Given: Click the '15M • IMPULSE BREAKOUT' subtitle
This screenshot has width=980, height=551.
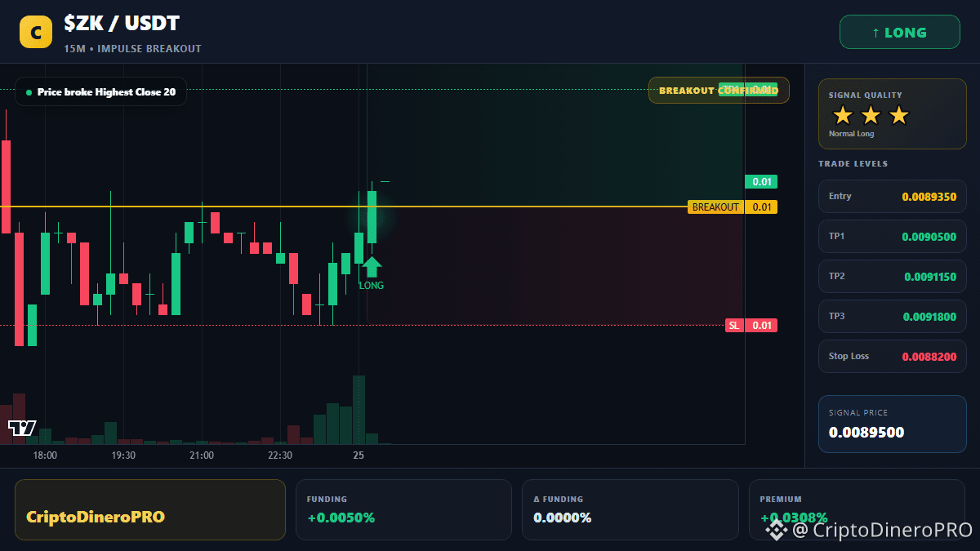Looking at the screenshot, I should [132, 49].
